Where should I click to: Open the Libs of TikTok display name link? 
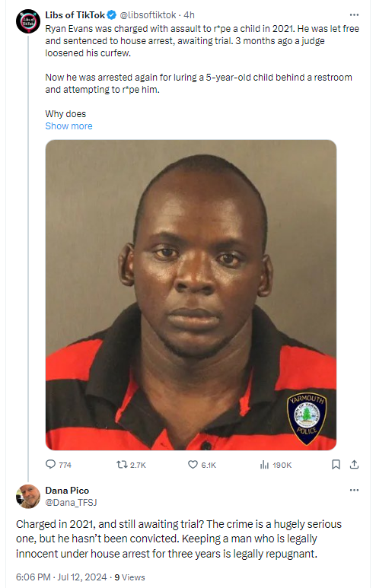click(75, 15)
